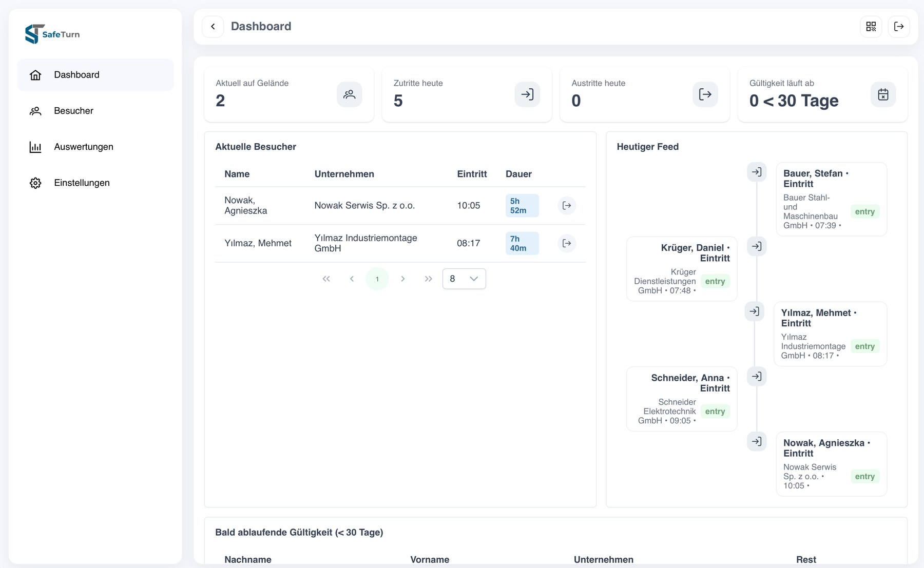Screen dimensions: 924x568
Task: Open the rows-per-page dropdown showing 8
Action: click(464, 279)
